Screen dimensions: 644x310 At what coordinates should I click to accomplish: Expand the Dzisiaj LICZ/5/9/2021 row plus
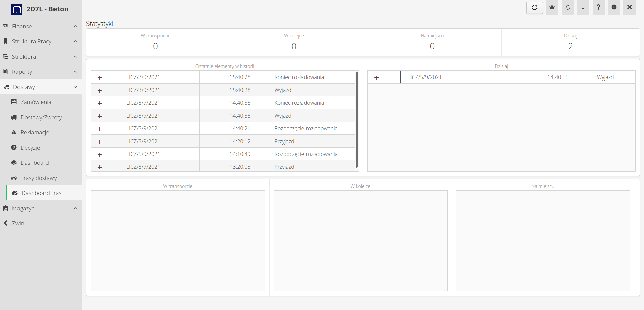[x=377, y=77]
